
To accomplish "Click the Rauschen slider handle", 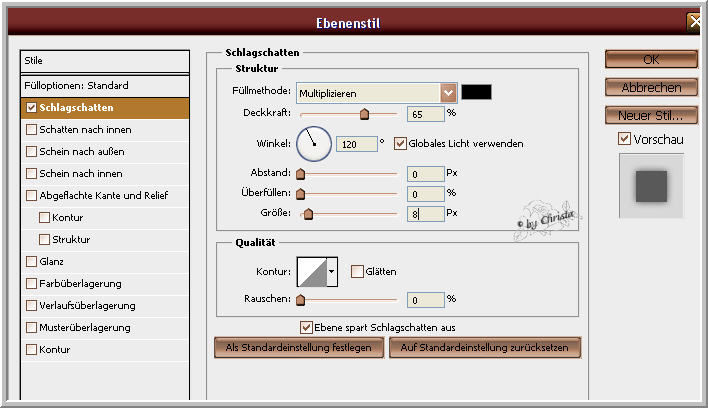I will tap(300, 300).
